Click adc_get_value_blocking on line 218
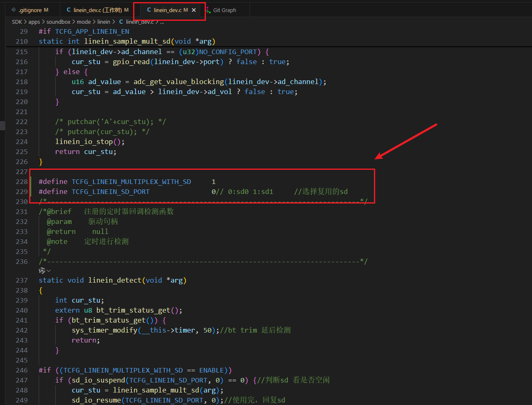This screenshot has width=532, height=405. [178, 82]
